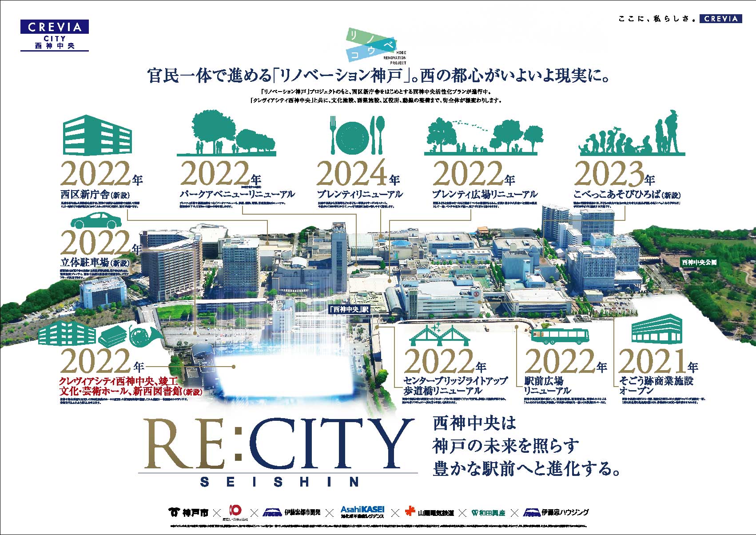Click the main headline 官民一体で進める
This screenshot has width=756, height=535.
click(x=378, y=75)
